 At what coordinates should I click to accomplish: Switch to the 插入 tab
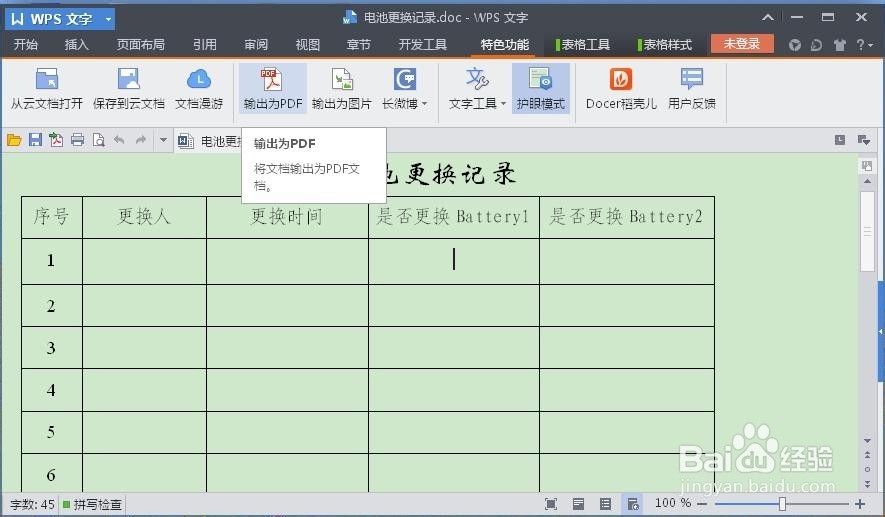coord(77,45)
